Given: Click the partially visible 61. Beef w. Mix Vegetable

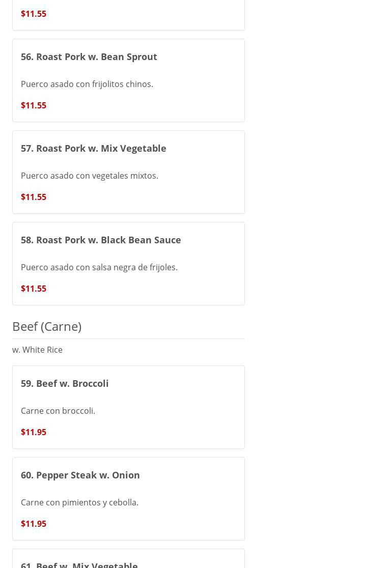Looking at the screenshot, I should tap(79, 564).
